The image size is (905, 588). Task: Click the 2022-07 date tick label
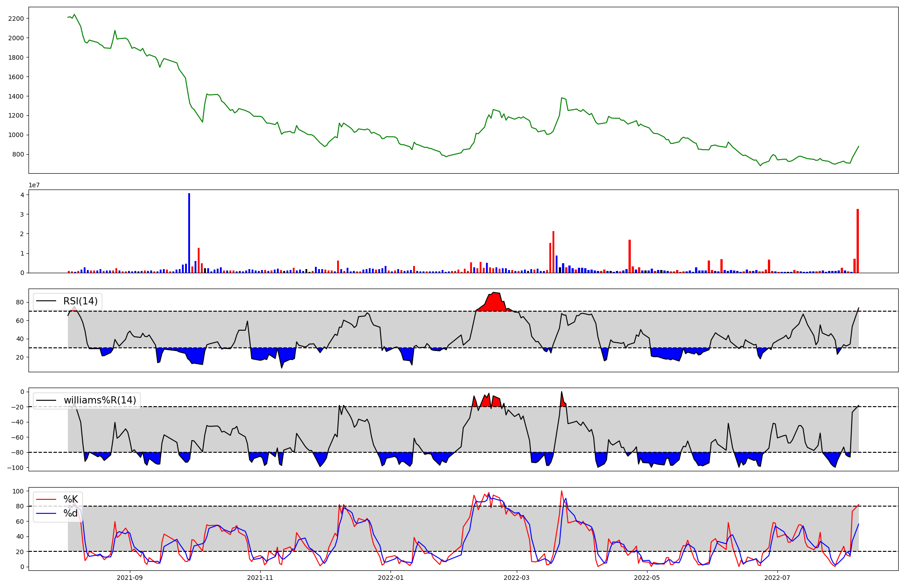coord(777,578)
